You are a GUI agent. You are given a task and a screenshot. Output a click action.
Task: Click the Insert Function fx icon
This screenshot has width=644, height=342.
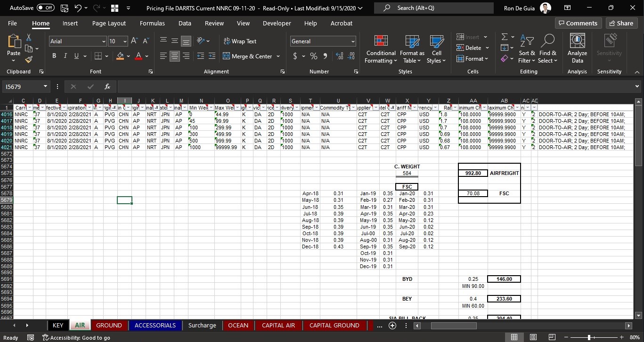107,87
